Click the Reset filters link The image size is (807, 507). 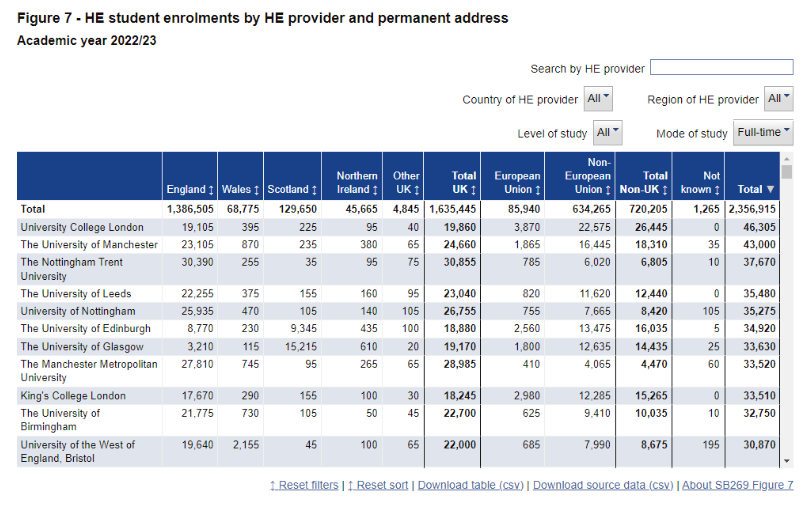tap(304, 485)
